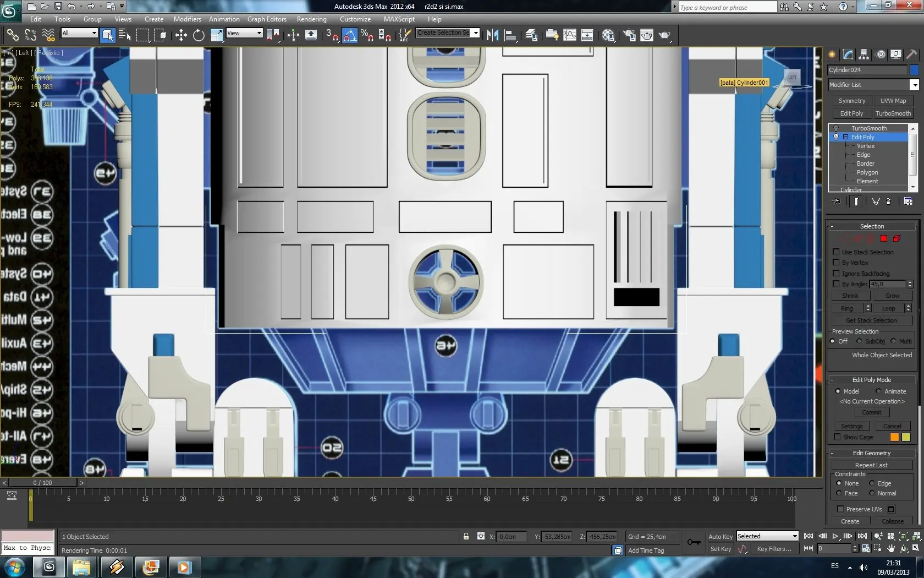Set constraint to Face
Viewport: 924px width, 578px height.
tap(839, 493)
